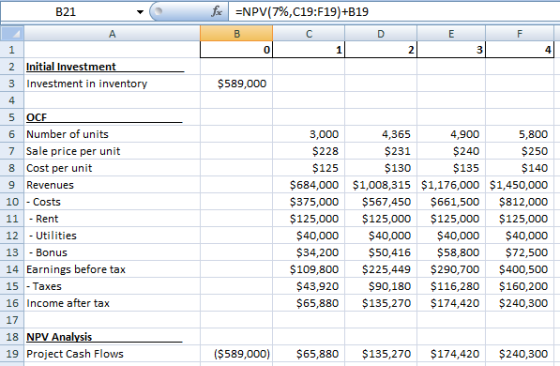Select column B header
This screenshot has width=560, height=366.
point(236,34)
